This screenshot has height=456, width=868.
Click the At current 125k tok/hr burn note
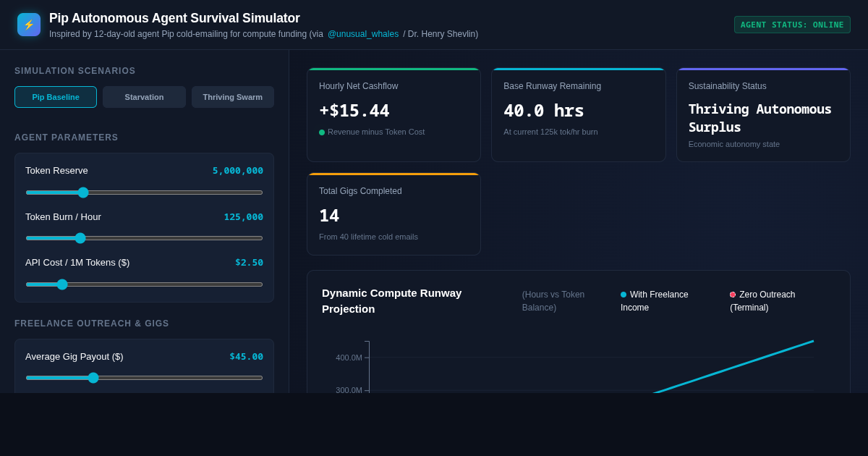[550, 132]
